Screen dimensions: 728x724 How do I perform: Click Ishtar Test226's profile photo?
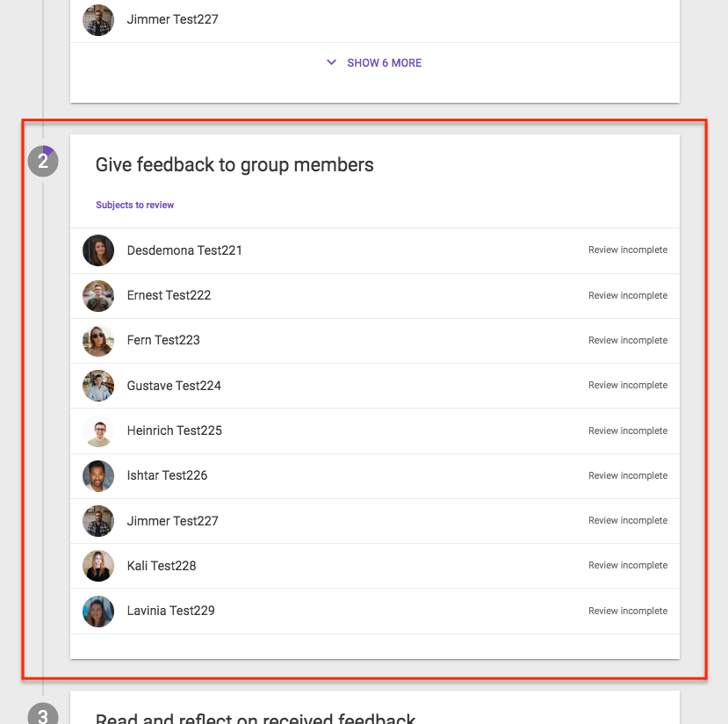click(98, 476)
